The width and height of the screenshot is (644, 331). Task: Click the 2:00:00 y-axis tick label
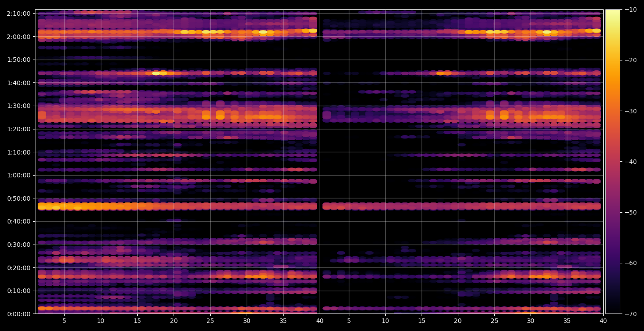18,37
